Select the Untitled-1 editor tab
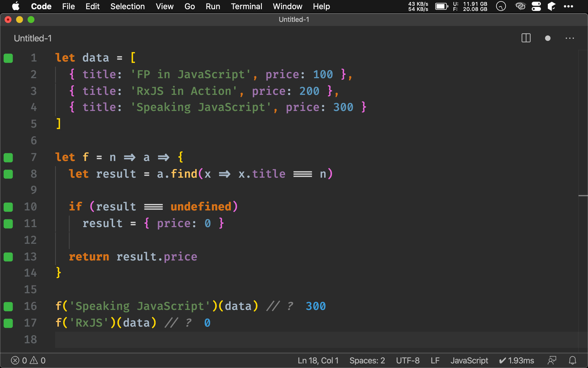588x368 pixels. tap(33, 38)
